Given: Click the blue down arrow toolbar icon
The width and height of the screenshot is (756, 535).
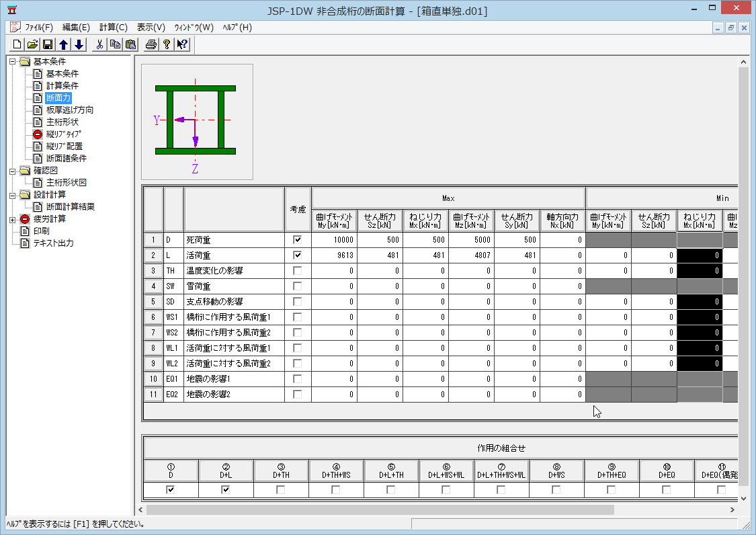Looking at the screenshot, I should [x=79, y=44].
